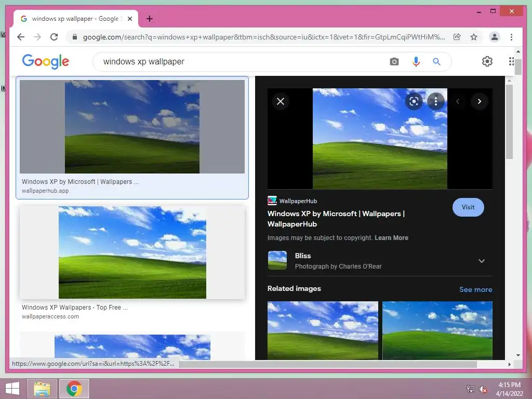The height and width of the screenshot is (399, 532).
Task: Open Google quick settings gear
Action: pos(487,61)
